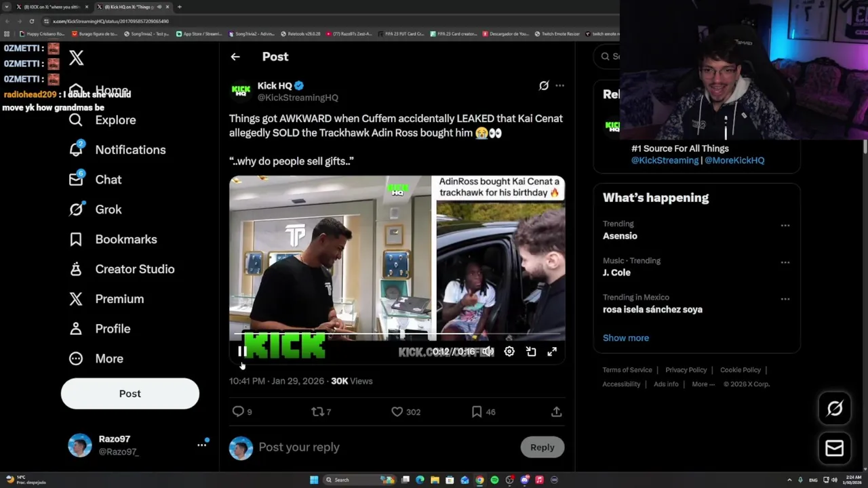The height and width of the screenshot is (488, 868).
Task: Click the @KickStreamingHQ handle
Action: point(298,98)
